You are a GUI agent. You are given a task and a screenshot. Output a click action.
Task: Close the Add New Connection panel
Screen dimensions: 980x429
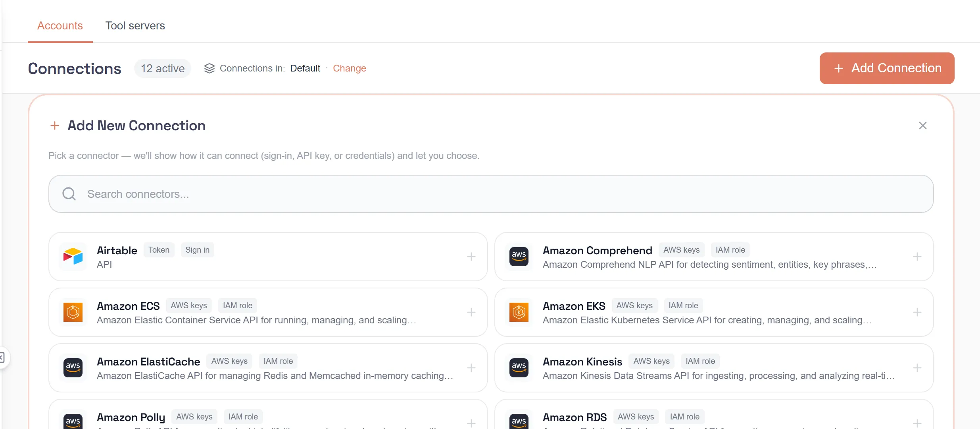922,126
